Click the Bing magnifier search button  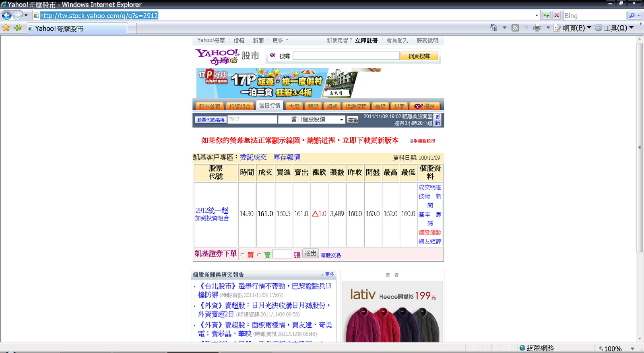coord(632,16)
